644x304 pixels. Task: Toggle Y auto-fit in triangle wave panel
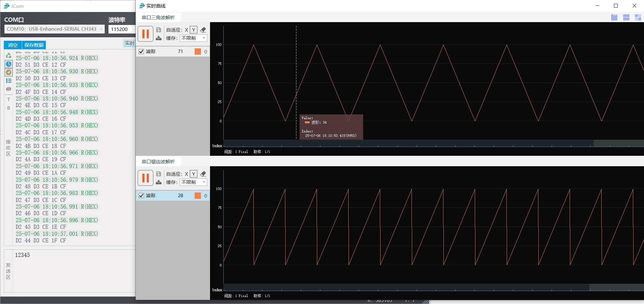[x=194, y=30]
